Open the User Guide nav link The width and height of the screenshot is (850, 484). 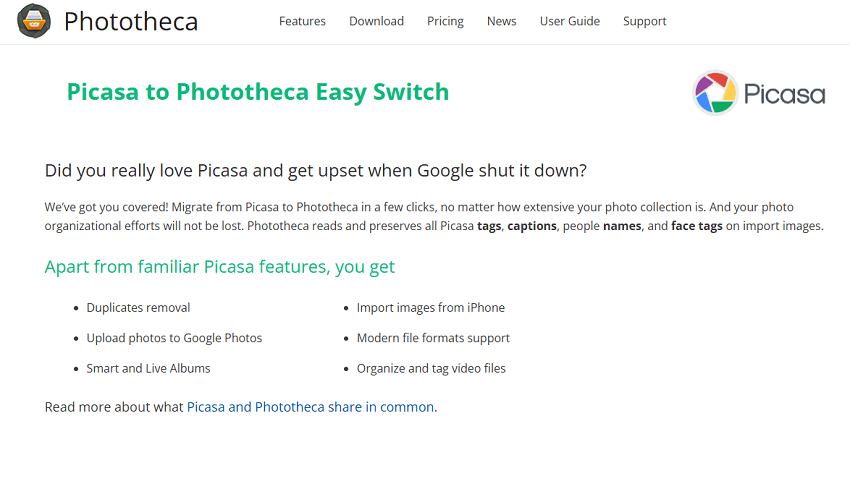[x=569, y=21]
